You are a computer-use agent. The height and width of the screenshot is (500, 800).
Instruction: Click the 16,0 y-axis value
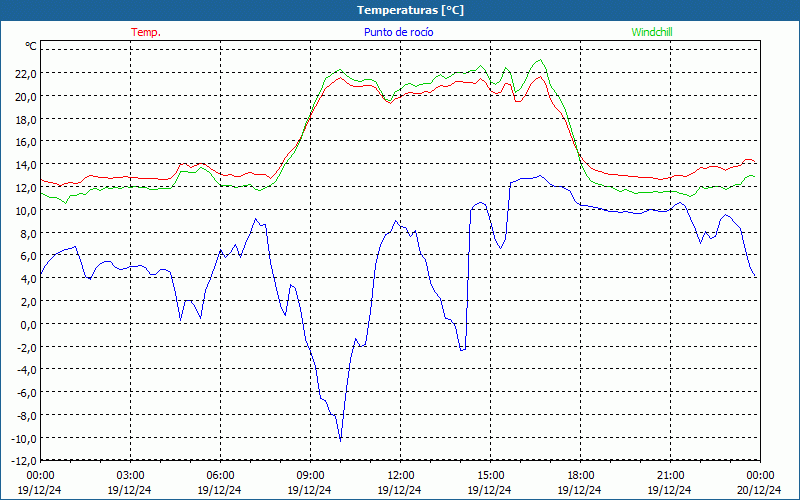pos(26,142)
